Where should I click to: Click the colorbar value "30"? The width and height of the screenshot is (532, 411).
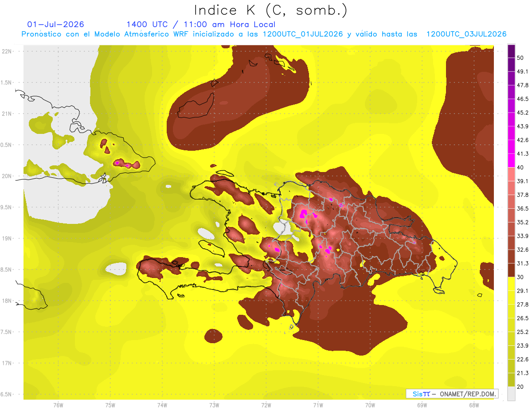click(x=521, y=277)
